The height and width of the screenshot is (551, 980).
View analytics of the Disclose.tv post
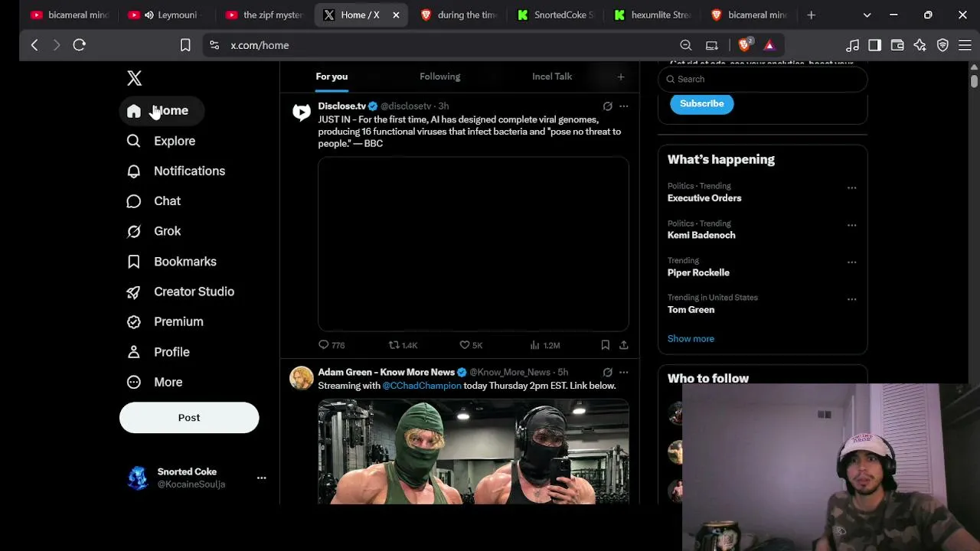[544, 345]
